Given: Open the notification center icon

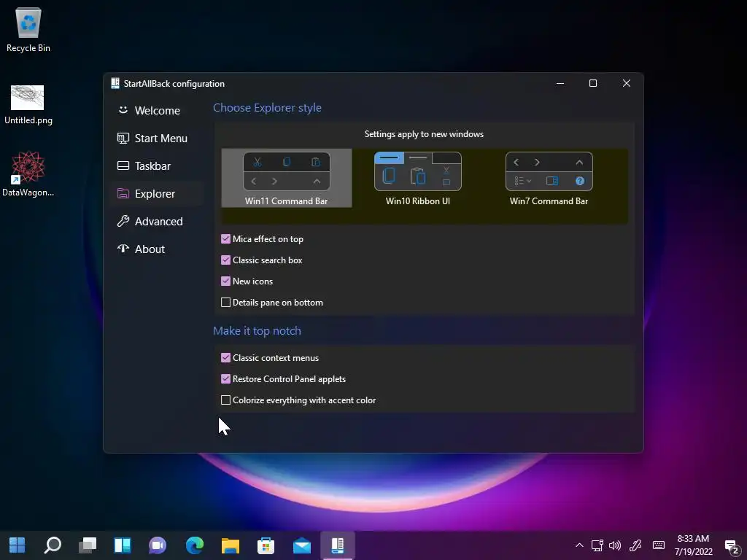Looking at the screenshot, I should point(732,547).
